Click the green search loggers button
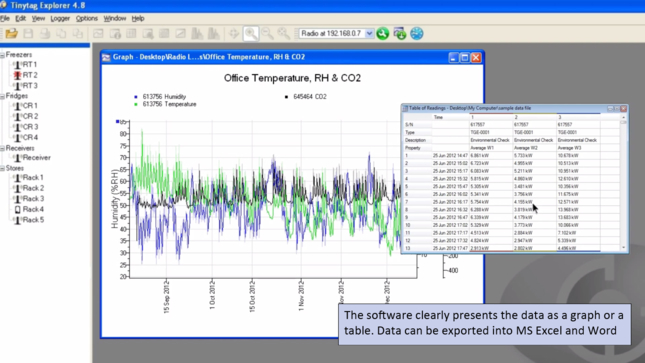This screenshot has width=645, height=363. pyautogui.click(x=383, y=33)
